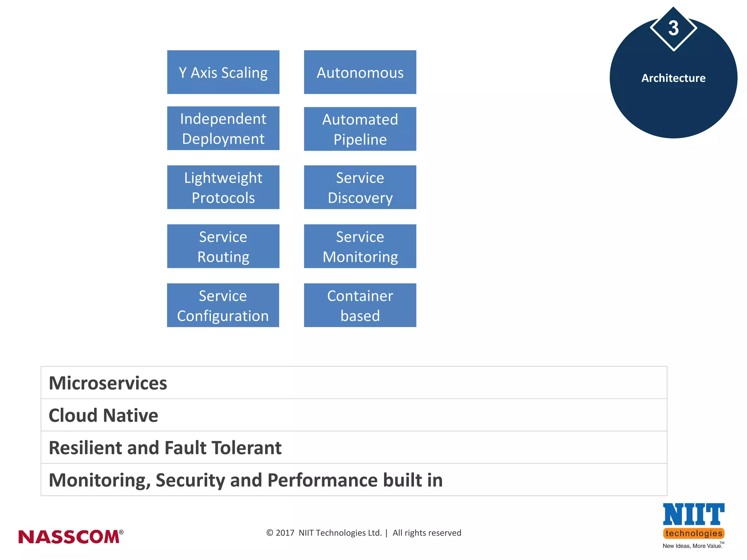Select the Service Monitoring box

click(360, 246)
